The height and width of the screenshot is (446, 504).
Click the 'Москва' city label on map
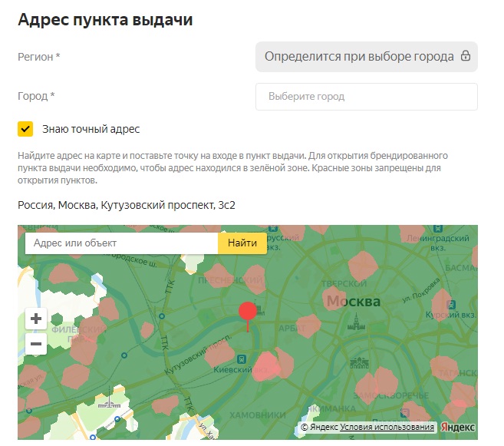pyautogui.click(x=353, y=302)
